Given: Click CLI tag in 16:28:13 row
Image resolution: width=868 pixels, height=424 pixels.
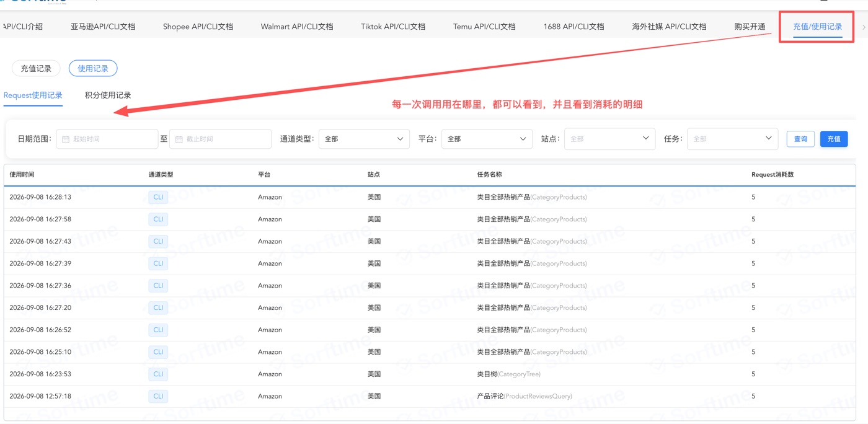Looking at the screenshot, I should click(158, 197).
